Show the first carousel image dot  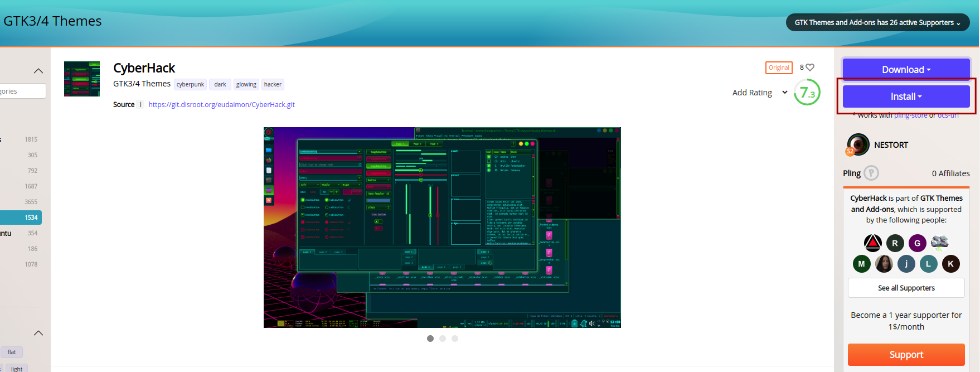tap(430, 339)
